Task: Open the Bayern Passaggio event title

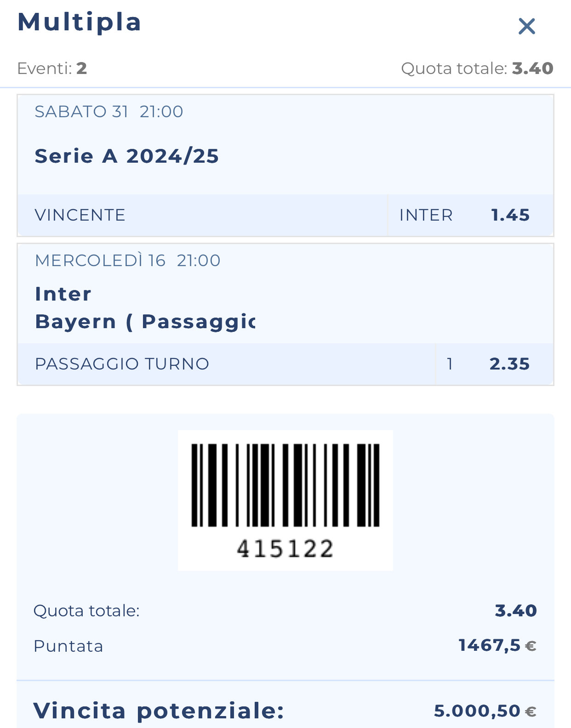Action: point(144,322)
